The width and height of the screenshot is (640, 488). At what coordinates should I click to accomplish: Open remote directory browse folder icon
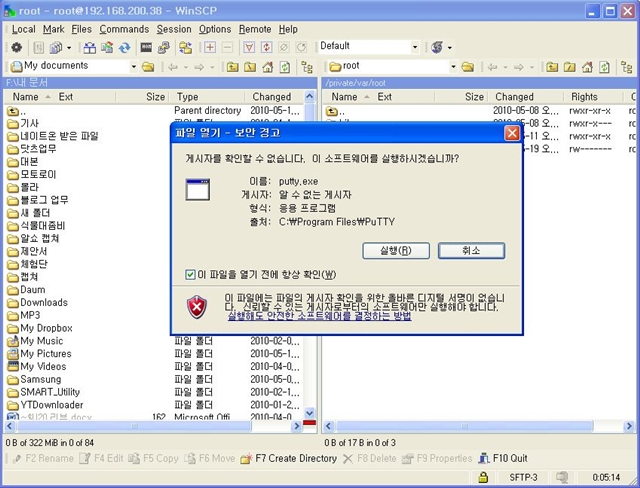pos(468,67)
